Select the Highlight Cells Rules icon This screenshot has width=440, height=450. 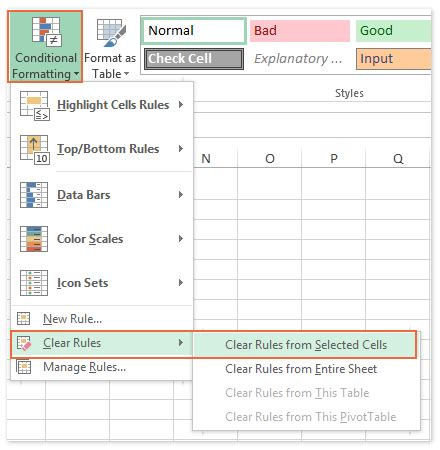point(34,105)
